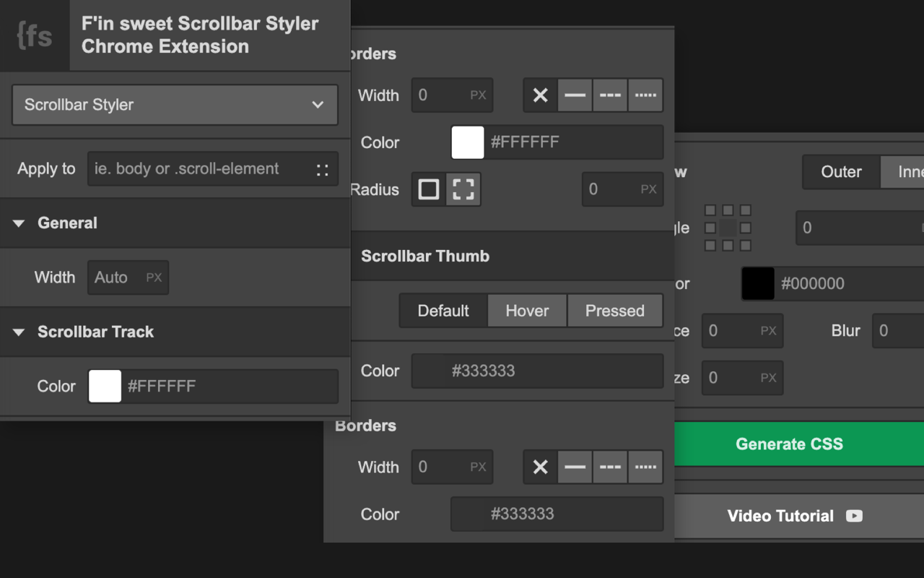Select dashed border style in upper Borders
The image size is (924, 578).
(610, 95)
